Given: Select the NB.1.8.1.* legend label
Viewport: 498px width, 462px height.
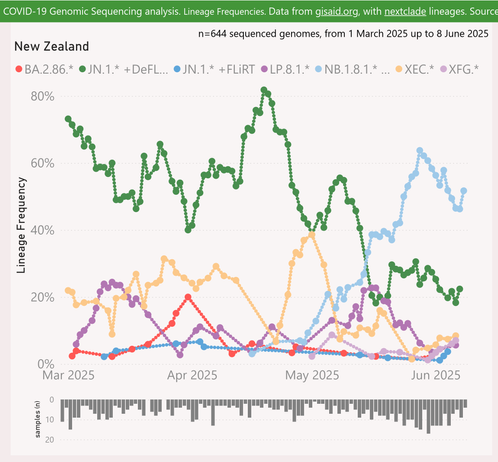Looking at the screenshot, I should coord(357,69).
